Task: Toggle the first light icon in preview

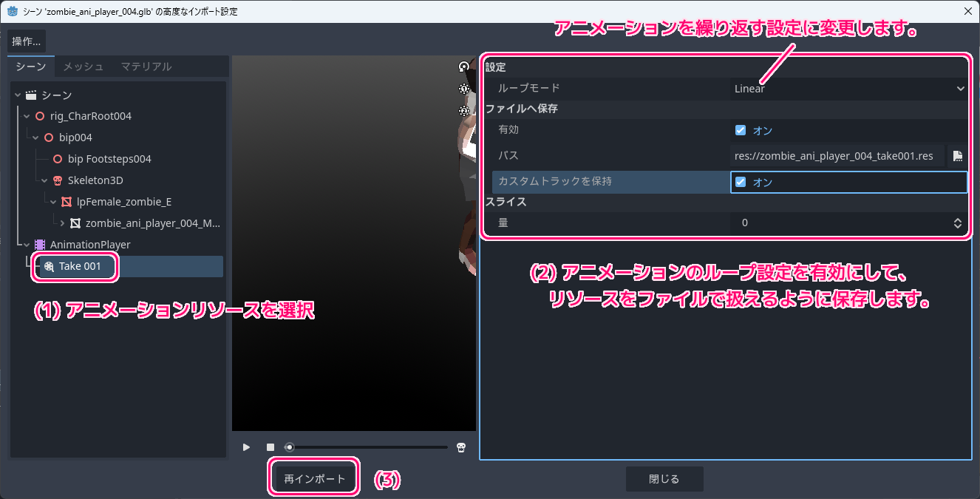Action: point(464,89)
